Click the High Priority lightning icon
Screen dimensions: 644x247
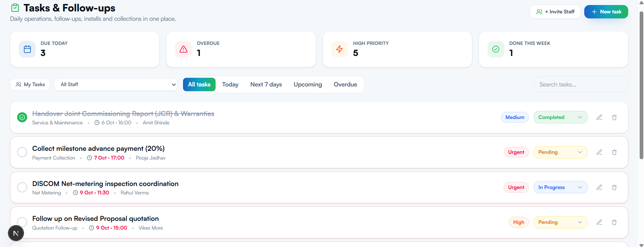click(x=339, y=49)
